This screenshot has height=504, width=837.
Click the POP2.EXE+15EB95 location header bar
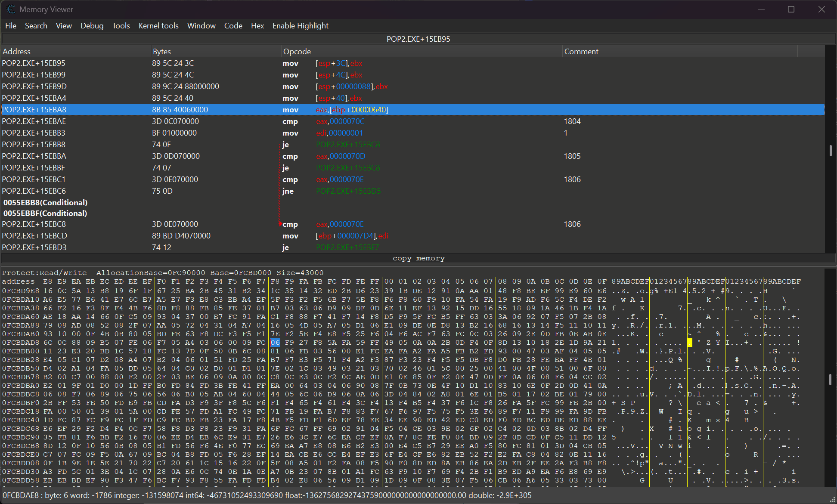(x=418, y=39)
